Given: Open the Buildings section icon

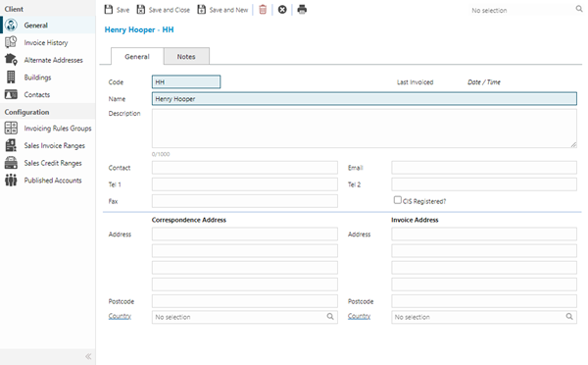Looking at the screenshot, I should click(x=11, y=77).
